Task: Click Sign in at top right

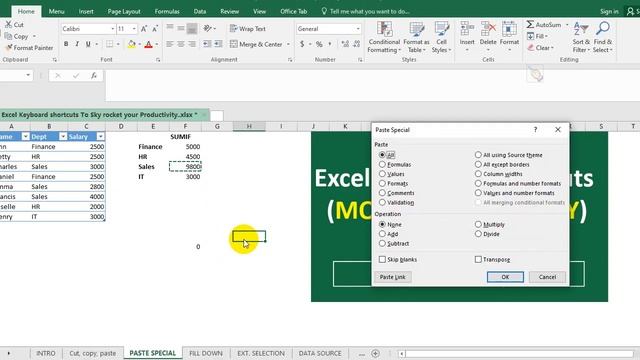Action: tap(609, 11)
